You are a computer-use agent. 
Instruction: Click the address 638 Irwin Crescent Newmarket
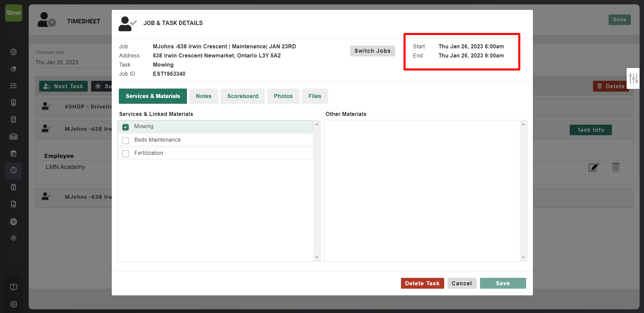(x=217, y=55)
